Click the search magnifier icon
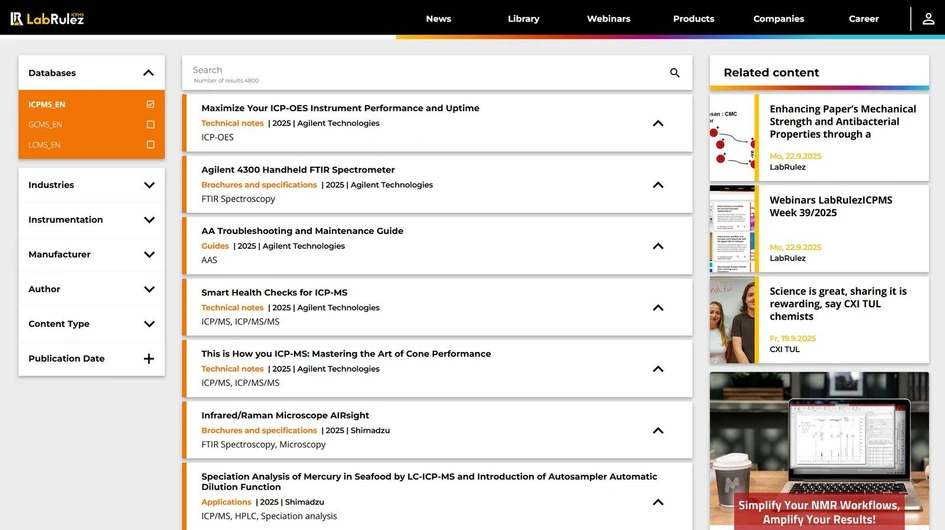The height and width of the screenshot is (530, 945). 675,73
